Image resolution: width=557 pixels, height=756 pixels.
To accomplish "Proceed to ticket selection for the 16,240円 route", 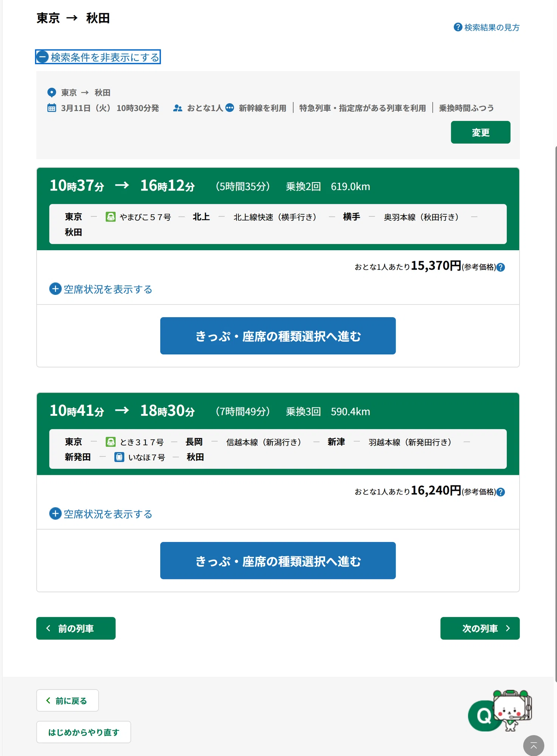I will click(278, 561).
